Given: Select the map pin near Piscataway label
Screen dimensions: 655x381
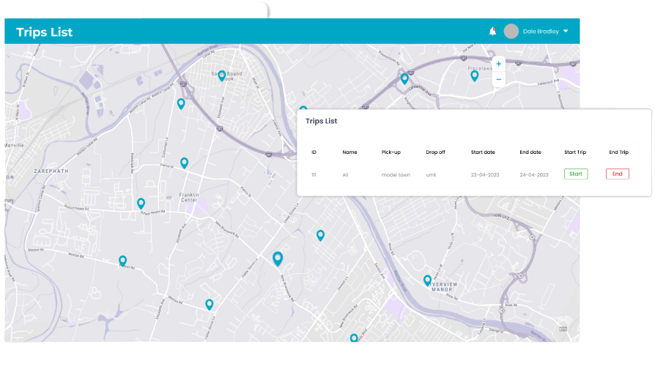Looking at the screenshot, I should [x=474, y=76].
